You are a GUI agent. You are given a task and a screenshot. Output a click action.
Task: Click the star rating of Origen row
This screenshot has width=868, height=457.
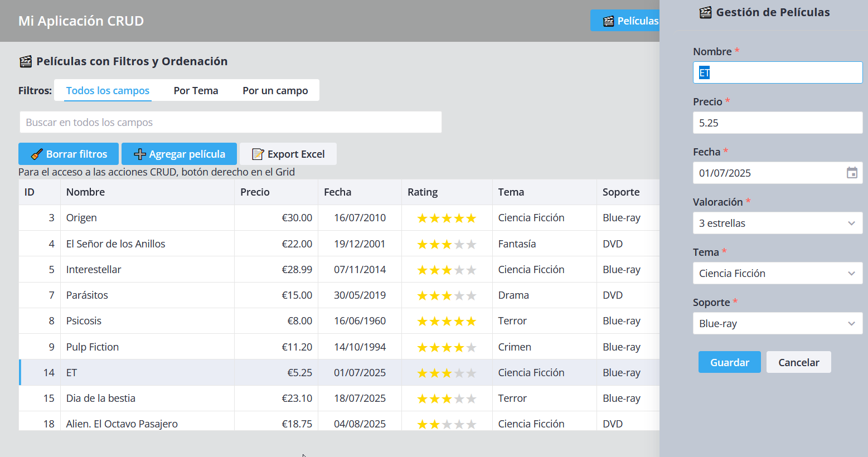point(447,218)
